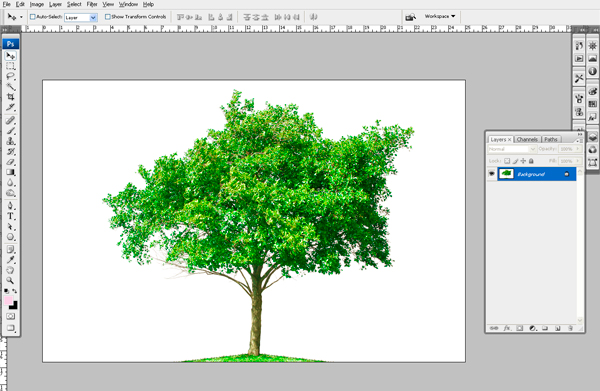
Task: Delete layer with trash icon
Action: 570,328
